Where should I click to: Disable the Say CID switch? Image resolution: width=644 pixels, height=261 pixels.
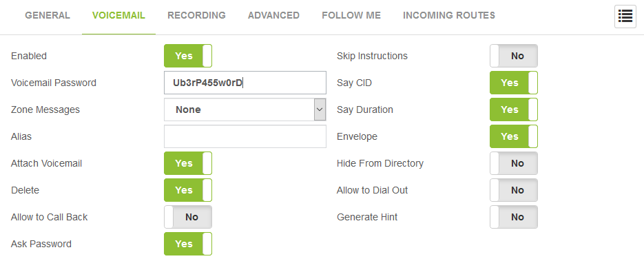click(x=513, y=83)
